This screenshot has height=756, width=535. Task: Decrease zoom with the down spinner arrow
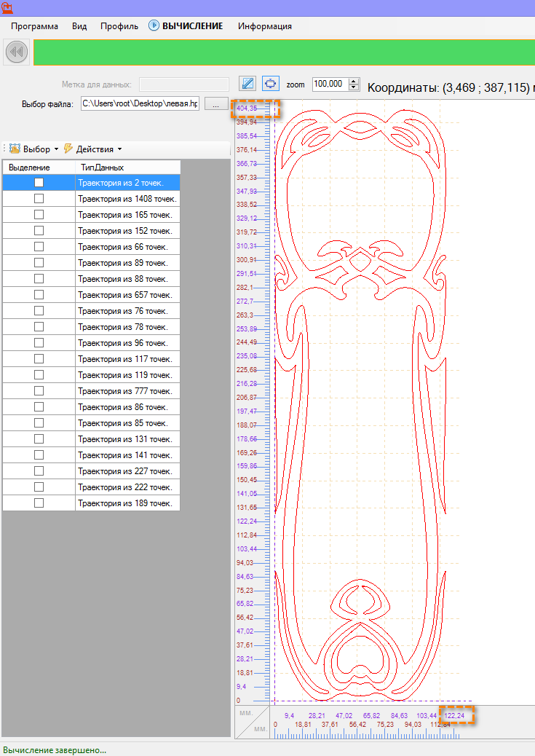pyautogui.click(x=354, y=87)
